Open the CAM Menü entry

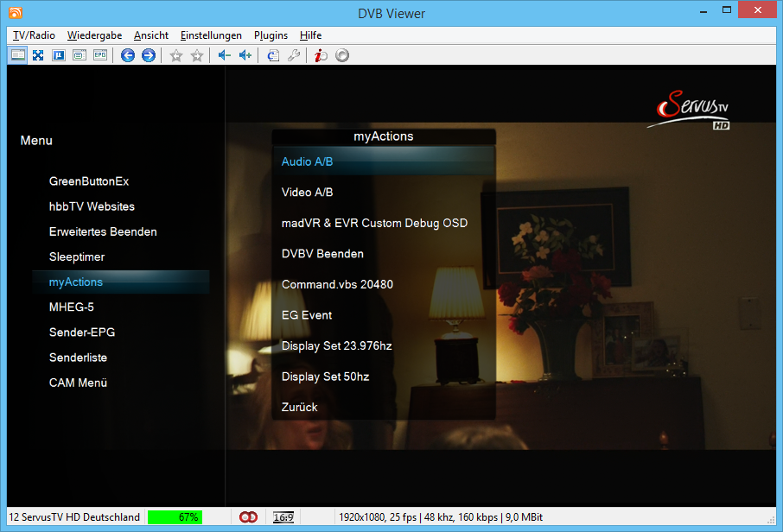coord(78,383)
